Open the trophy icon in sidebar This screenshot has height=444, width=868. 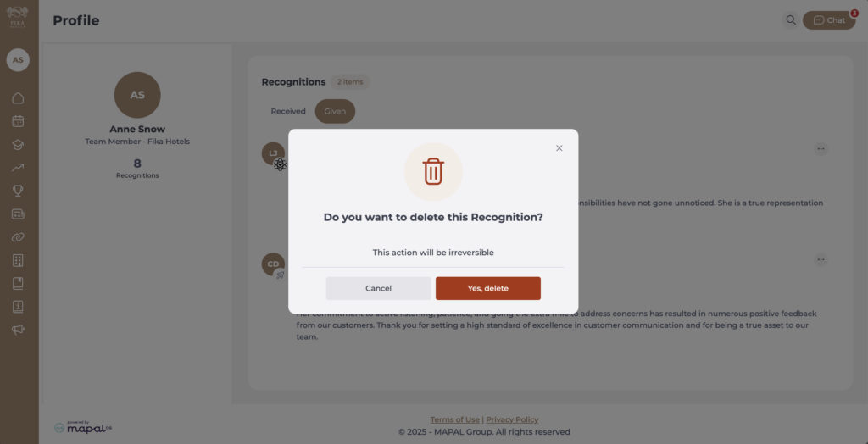point(18,191)
